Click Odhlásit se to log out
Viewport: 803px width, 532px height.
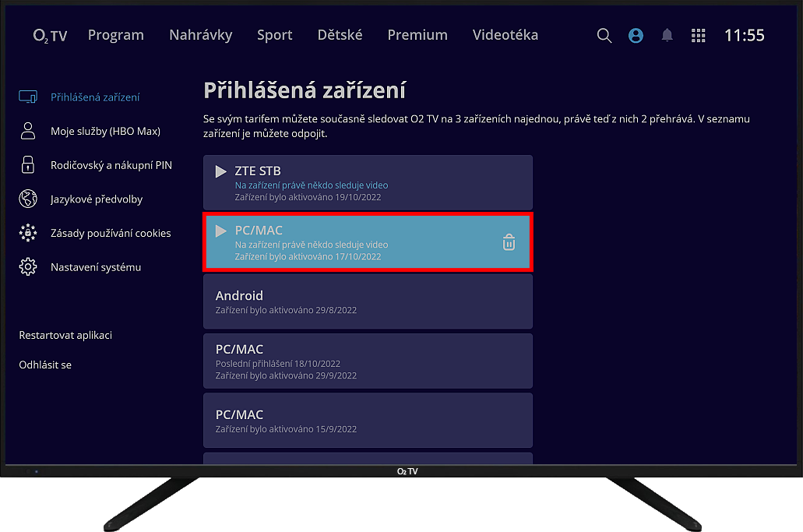click(x=45, y=365)
